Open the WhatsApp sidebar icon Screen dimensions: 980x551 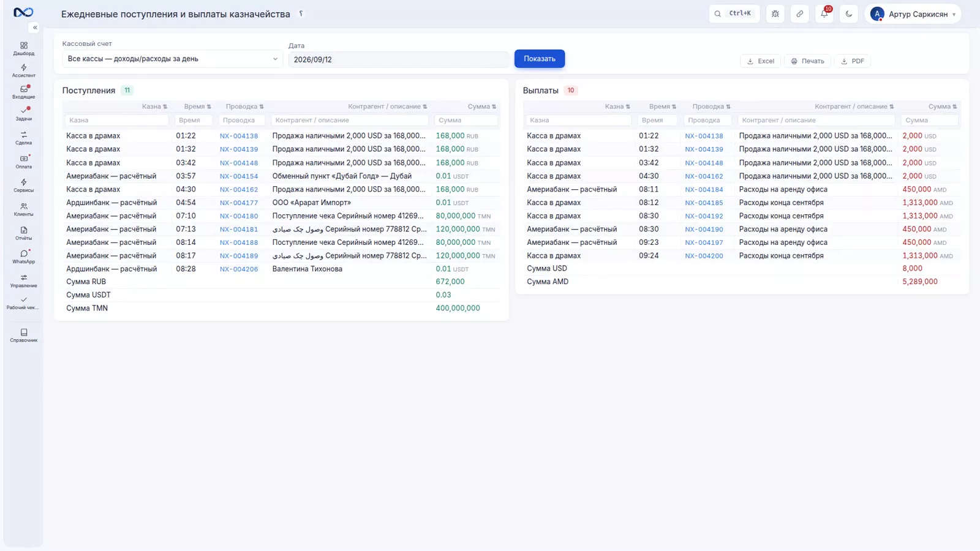tap(23, 257)
